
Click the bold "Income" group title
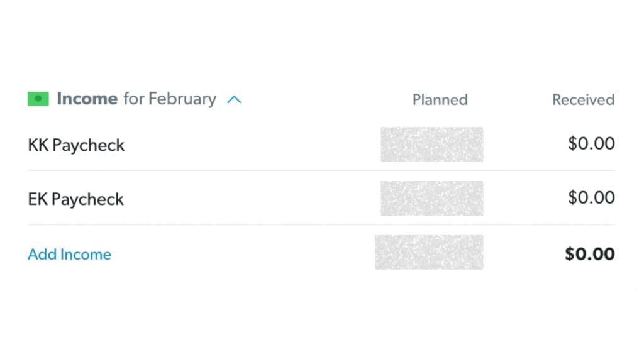(87, 99)
